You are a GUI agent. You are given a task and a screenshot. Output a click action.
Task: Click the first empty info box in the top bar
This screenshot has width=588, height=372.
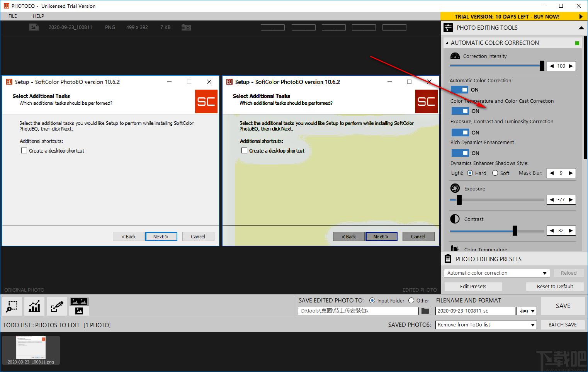[273, 27]
